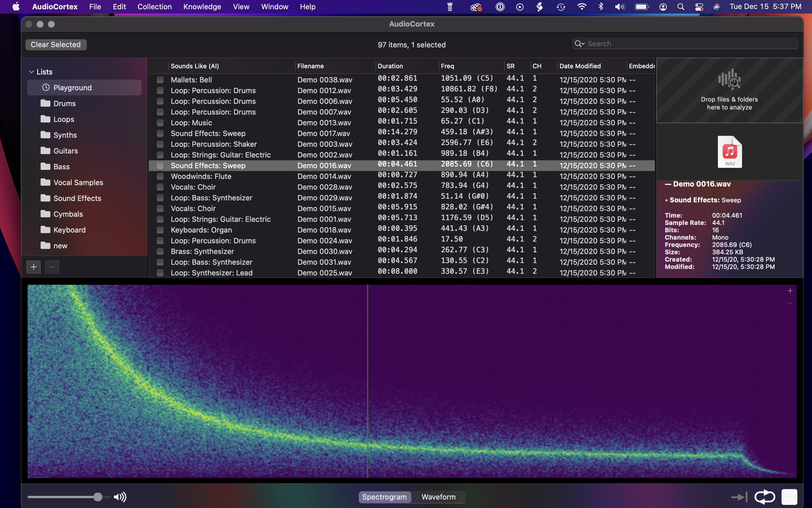This screenshot has height=508, width=812.
Task: Click the skip-to-end arrow icon
Action: tap(739, 497)
